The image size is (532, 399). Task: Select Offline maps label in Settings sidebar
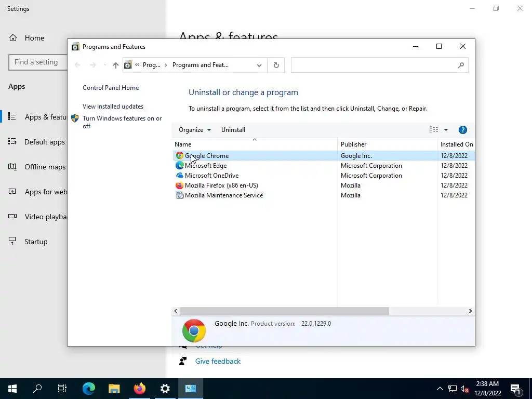click(x=45, y=167)
